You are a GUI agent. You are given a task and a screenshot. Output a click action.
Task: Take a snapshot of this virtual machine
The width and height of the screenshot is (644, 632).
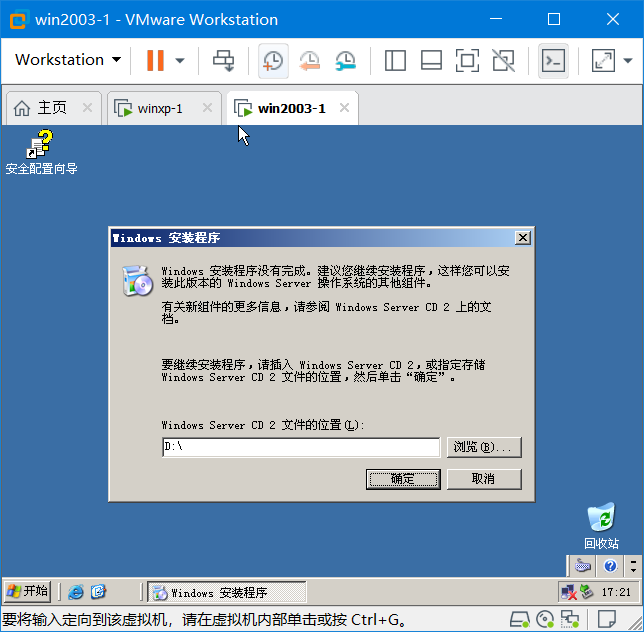pos(273,61)
